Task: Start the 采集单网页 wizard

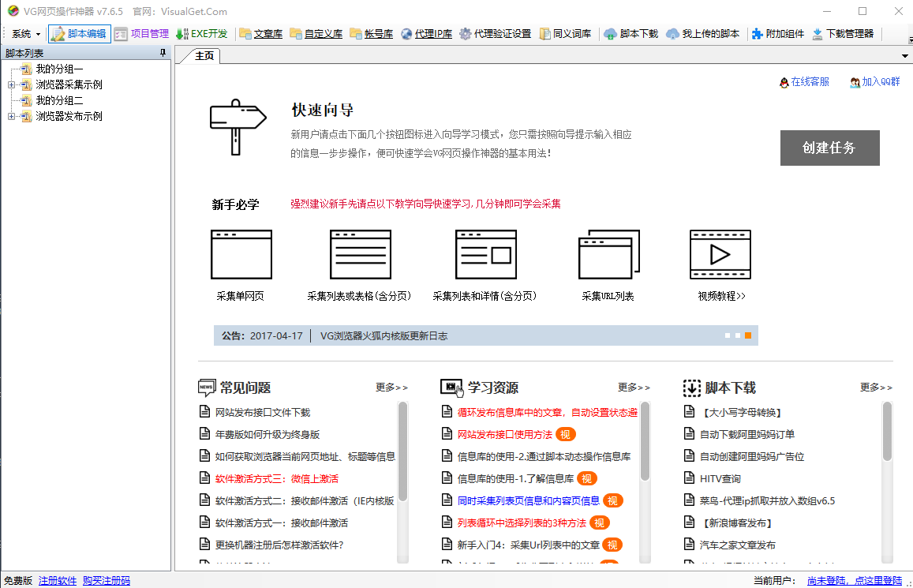Action: point(241,265)
